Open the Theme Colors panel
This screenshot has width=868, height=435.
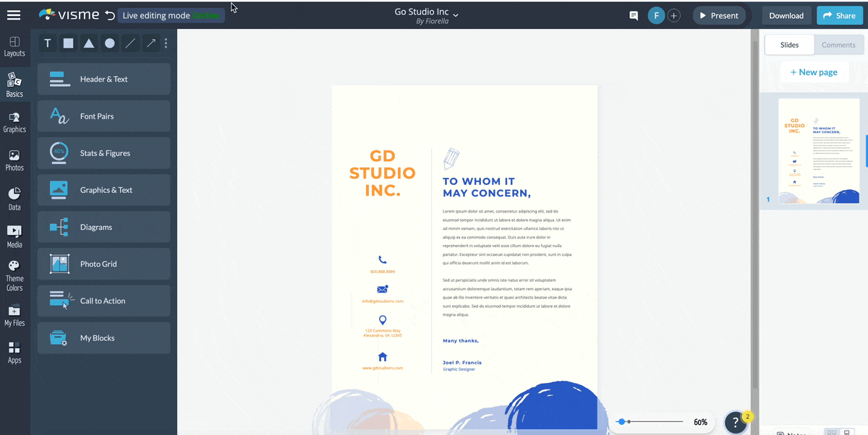(x=14, y=277)
